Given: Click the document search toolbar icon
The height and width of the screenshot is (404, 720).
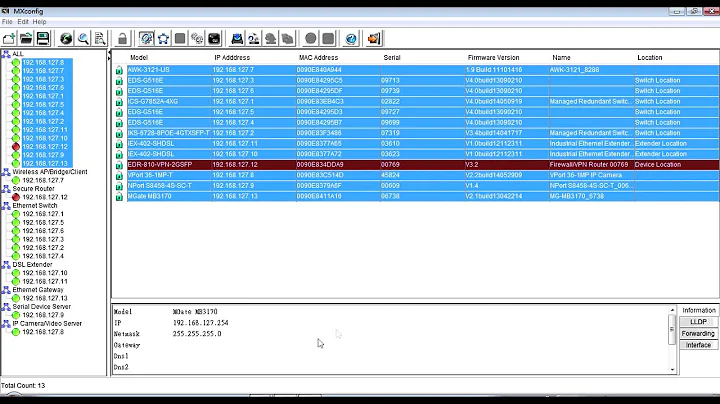Looking at the screenshot, I should coord(100,39).
